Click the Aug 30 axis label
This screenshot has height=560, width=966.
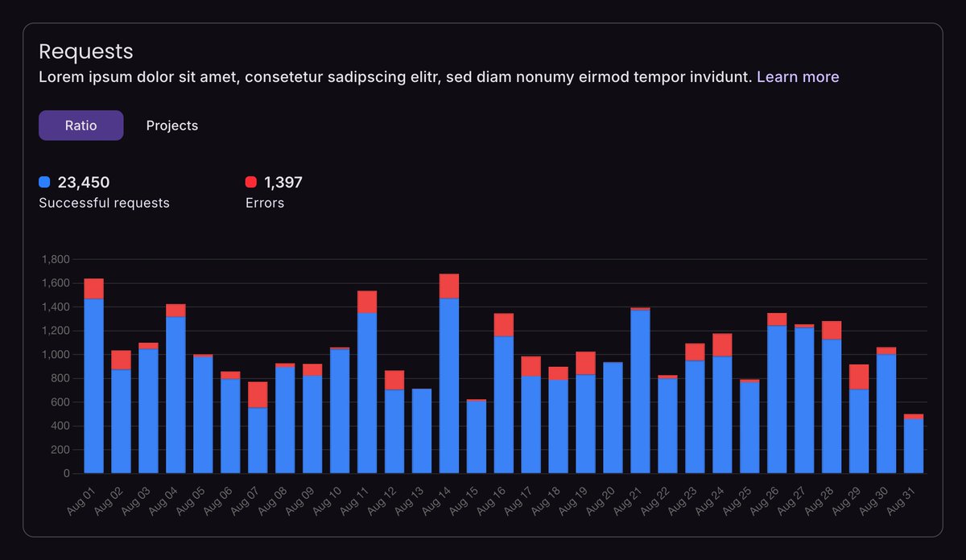pos(872,500)
